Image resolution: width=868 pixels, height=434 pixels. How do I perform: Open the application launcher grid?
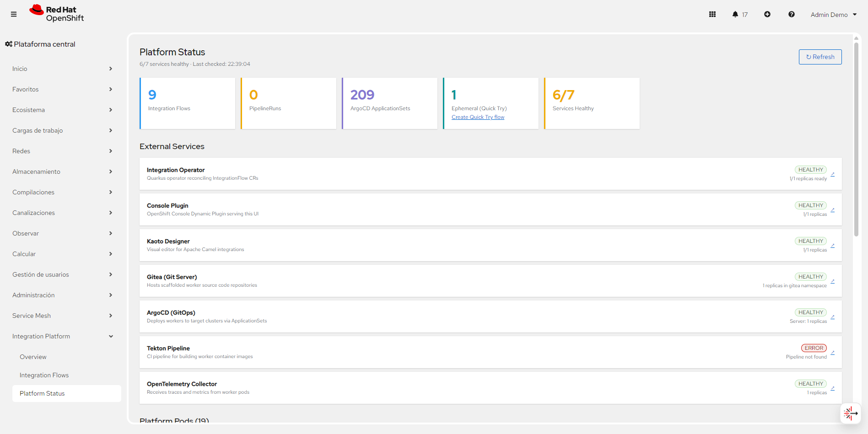(712, 14)
